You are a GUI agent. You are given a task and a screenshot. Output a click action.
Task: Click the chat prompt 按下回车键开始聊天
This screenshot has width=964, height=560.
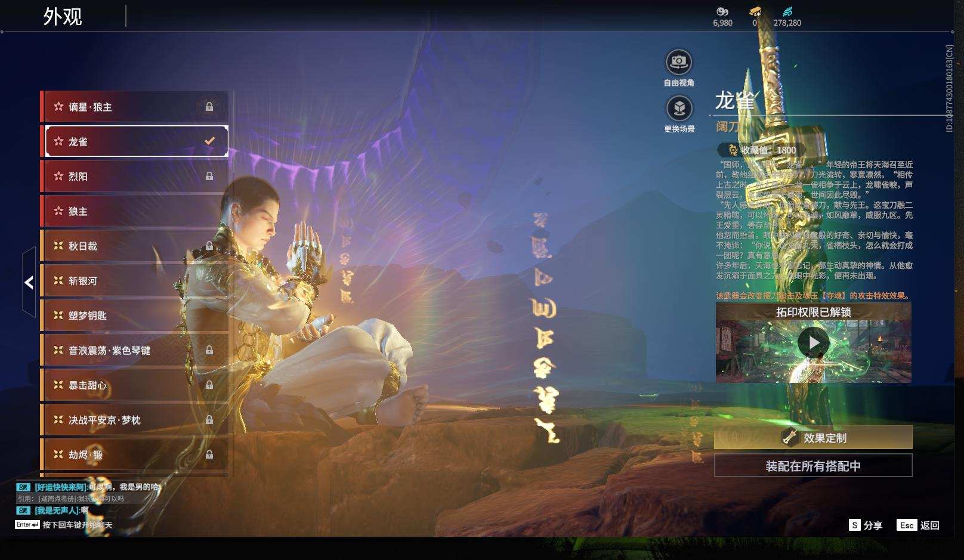(x=77, y=525)
